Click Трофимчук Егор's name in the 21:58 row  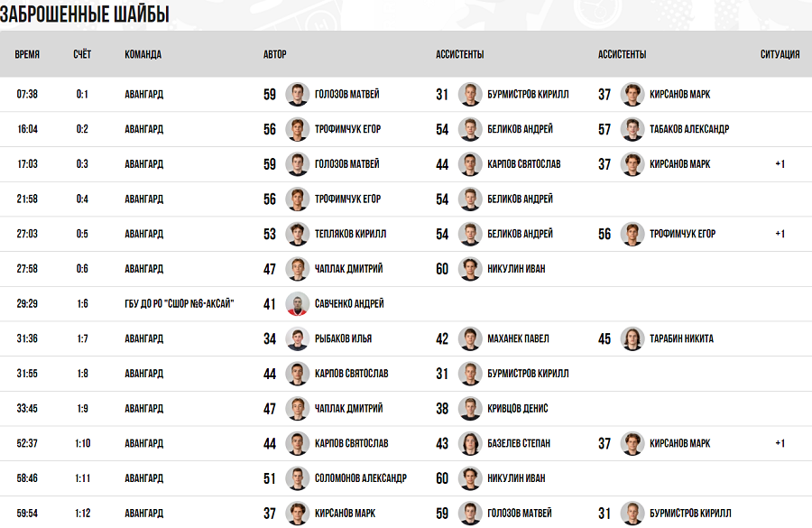347,199
